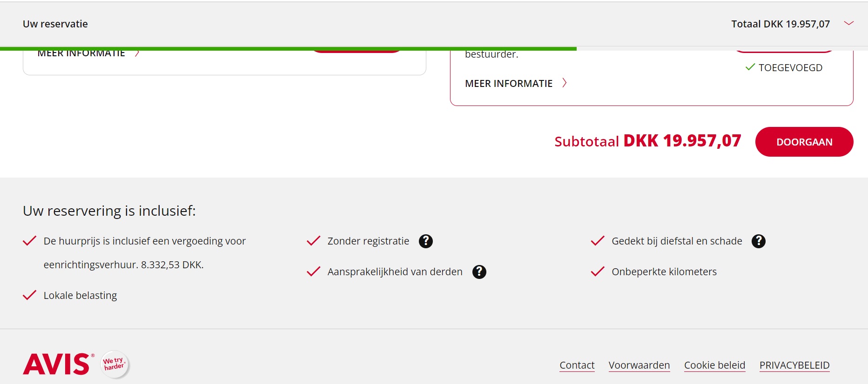Open Cookie beleid footer link

714,365
